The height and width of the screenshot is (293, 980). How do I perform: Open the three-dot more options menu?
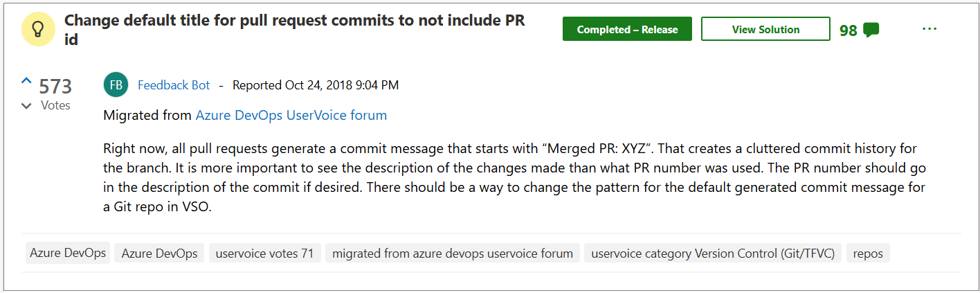click(x=929, y=29)
